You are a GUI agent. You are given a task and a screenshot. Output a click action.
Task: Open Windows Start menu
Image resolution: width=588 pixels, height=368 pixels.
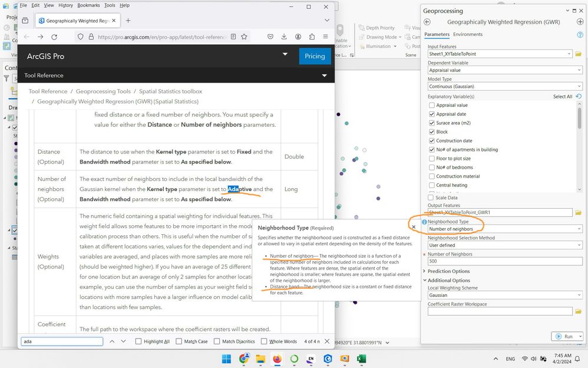pos(226,359)
